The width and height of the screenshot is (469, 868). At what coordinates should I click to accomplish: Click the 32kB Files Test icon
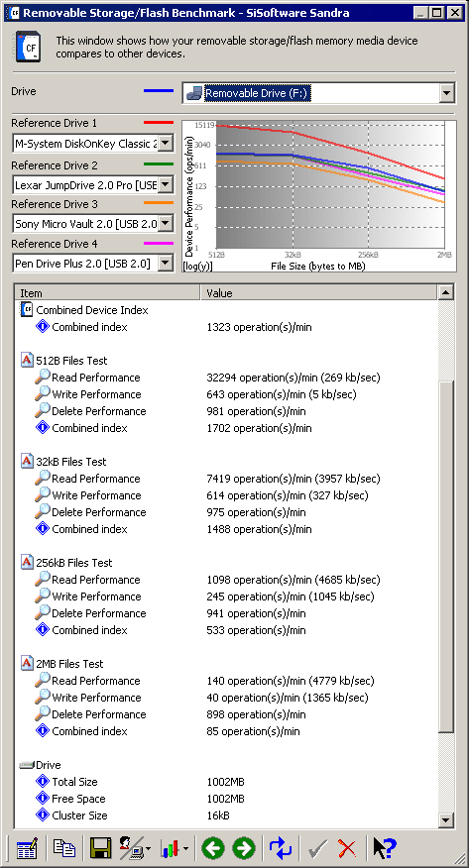coord(27,461)
